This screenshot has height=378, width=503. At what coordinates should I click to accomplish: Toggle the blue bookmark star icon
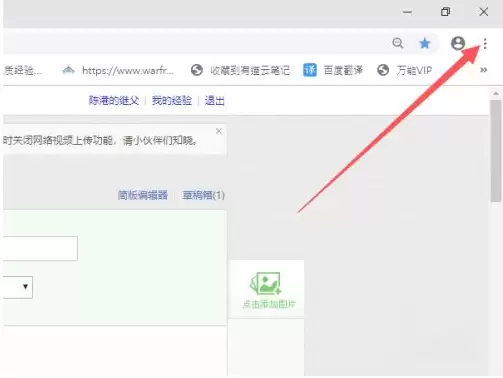(x=425, y=43)
